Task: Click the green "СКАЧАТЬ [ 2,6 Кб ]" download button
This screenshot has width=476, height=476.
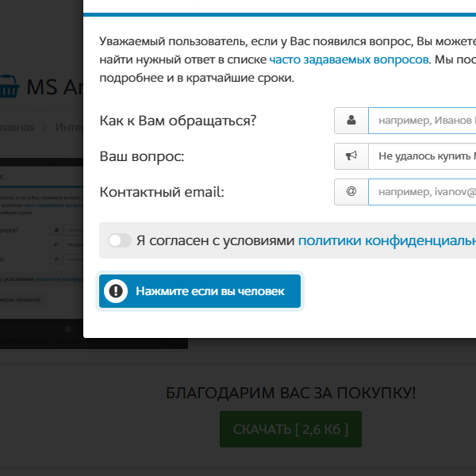Action: (290, 429)
